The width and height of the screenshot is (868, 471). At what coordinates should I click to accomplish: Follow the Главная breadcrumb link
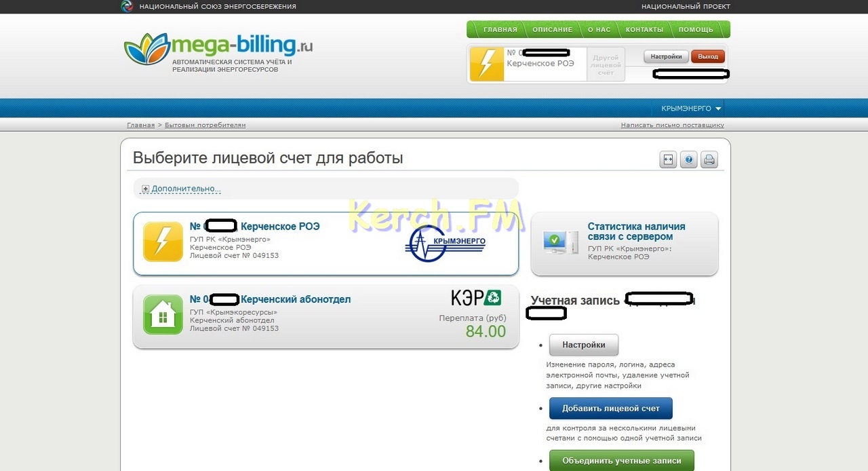pos(140,125)
